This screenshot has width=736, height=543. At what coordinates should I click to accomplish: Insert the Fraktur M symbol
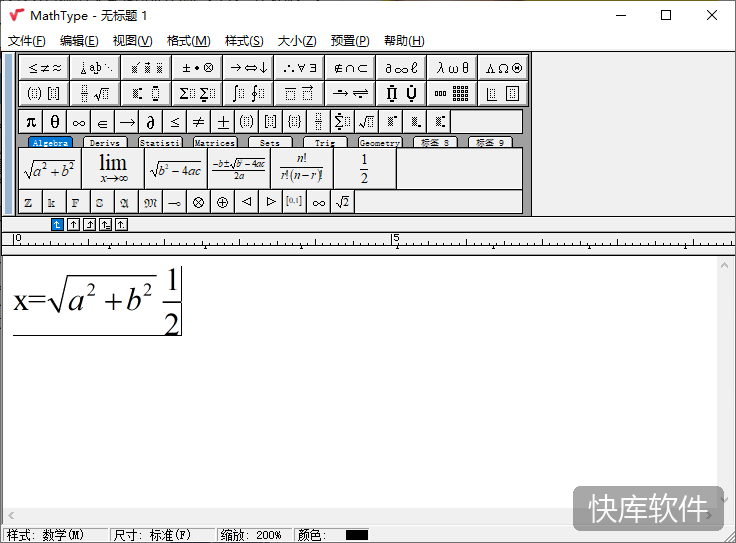point(151,202)
